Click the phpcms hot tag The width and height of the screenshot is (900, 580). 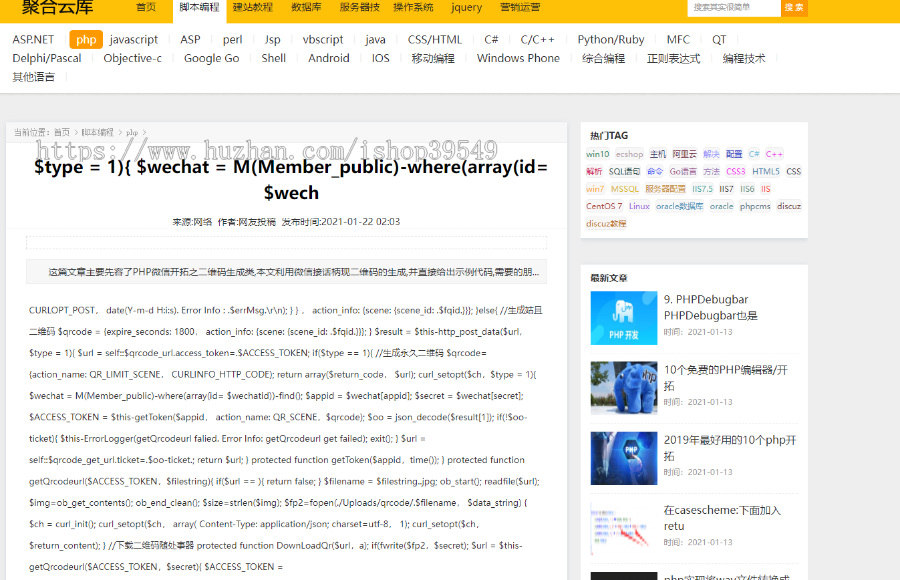tap(755, 206)
